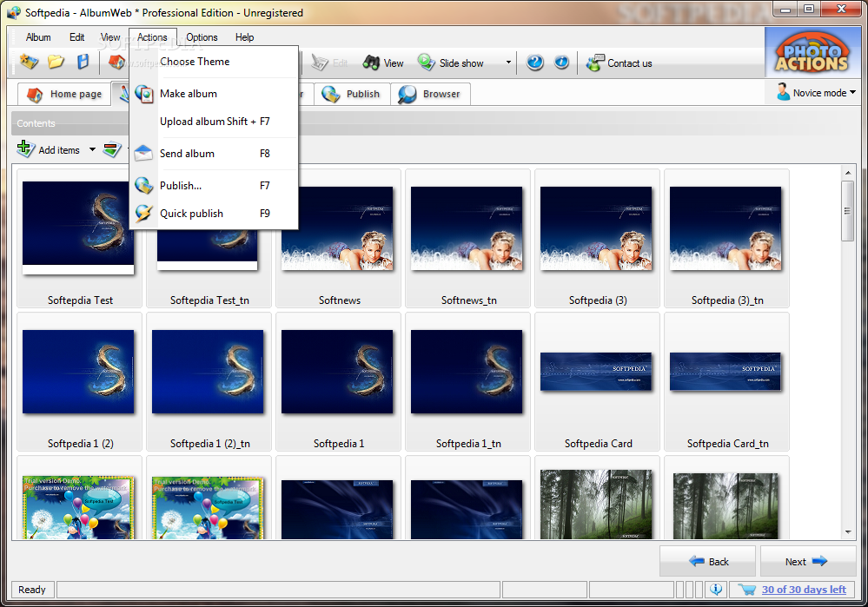Click the Photo Actions logo
Screen dimensions: 868x607
(x=811, y=53)
